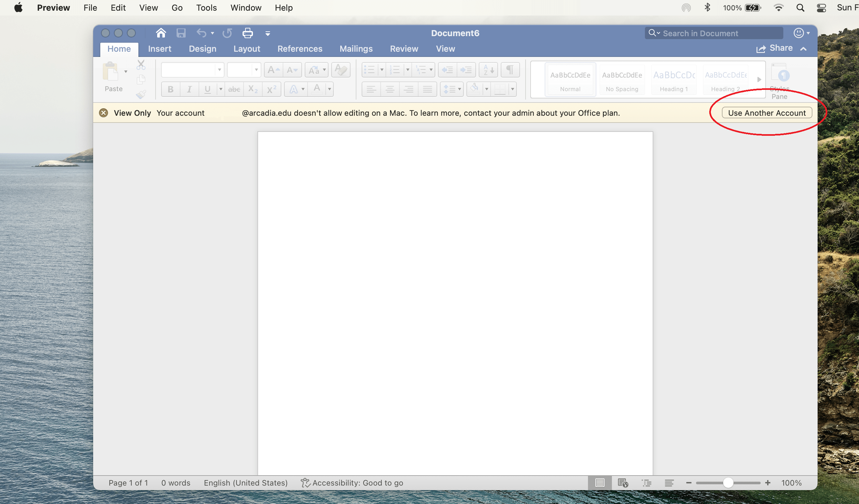The height and width of the screenshot is (504, 859).
Task: Click the Subscript icon
Action: click(x=253, y=89)
